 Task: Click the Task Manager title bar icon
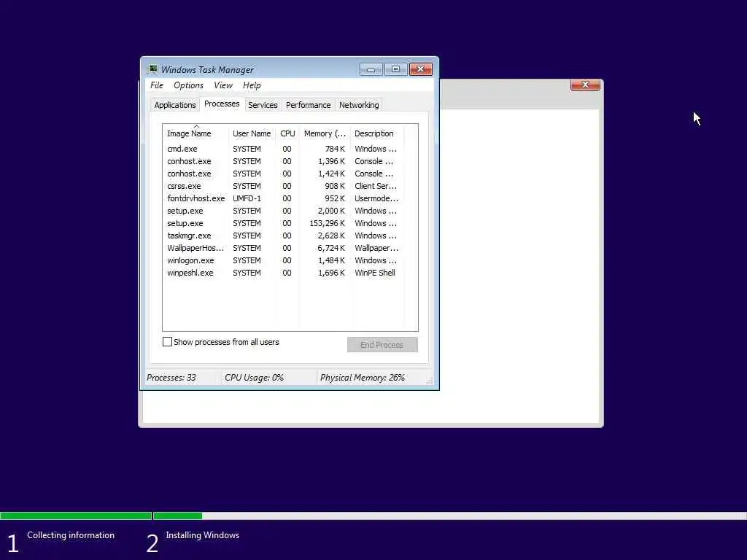[x=153, y=69]
